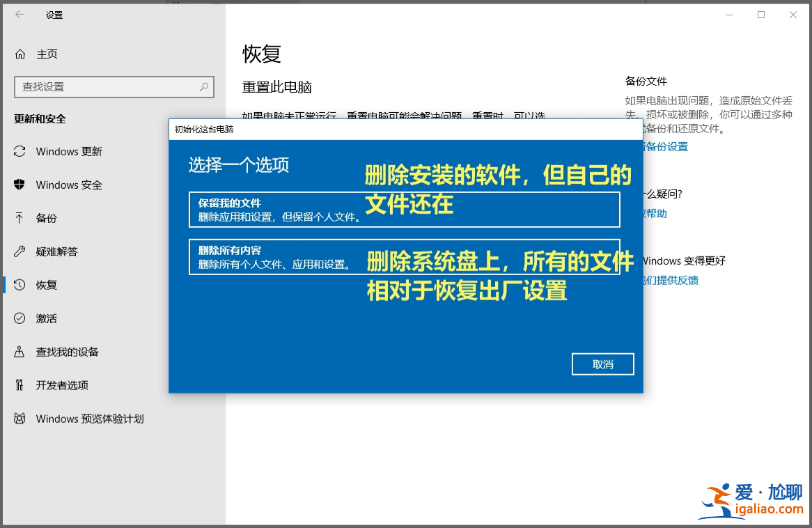Select the Windows 更新 refresh icon
This screenshot has height=528, width=812.
(x=20, y=151)
